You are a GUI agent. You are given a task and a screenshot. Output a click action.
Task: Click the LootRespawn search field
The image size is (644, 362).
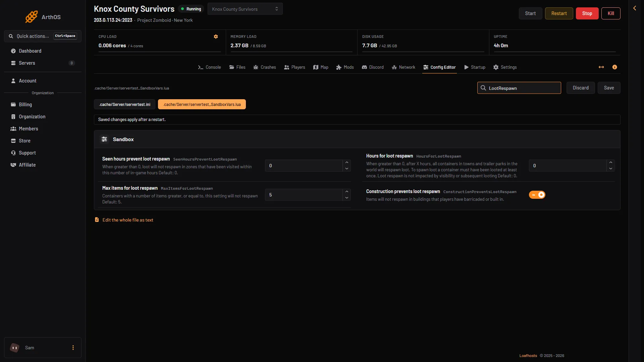pyautogui.click(x=519, y=88)
